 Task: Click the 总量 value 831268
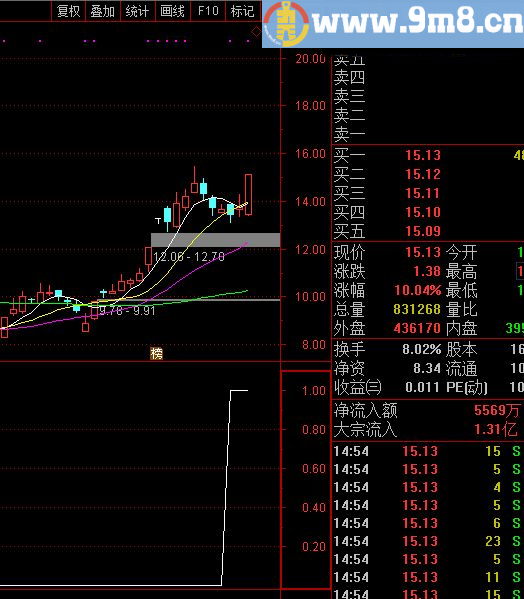pos(417,309)
